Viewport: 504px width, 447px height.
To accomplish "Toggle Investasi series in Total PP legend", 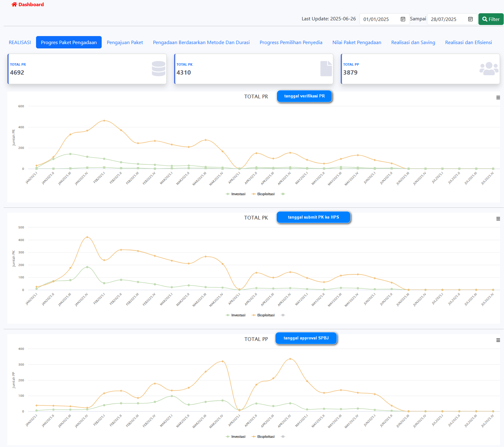I will tap(236, 437).
